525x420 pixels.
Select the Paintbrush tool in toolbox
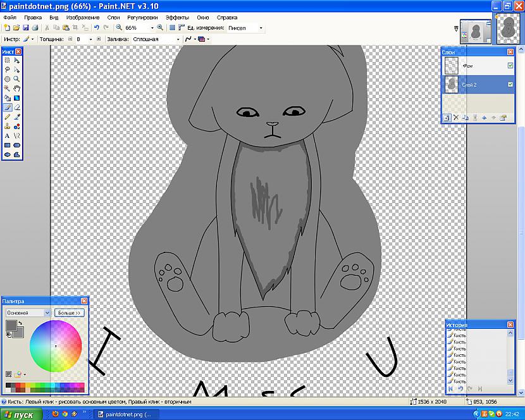7,107
